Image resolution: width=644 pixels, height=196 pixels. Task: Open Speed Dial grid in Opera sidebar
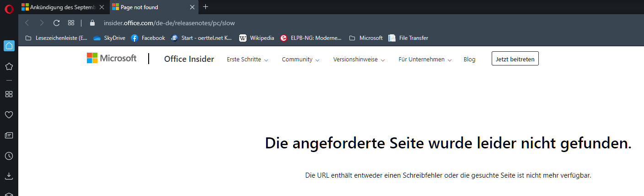pyautogui.click(x=9, y=94)
